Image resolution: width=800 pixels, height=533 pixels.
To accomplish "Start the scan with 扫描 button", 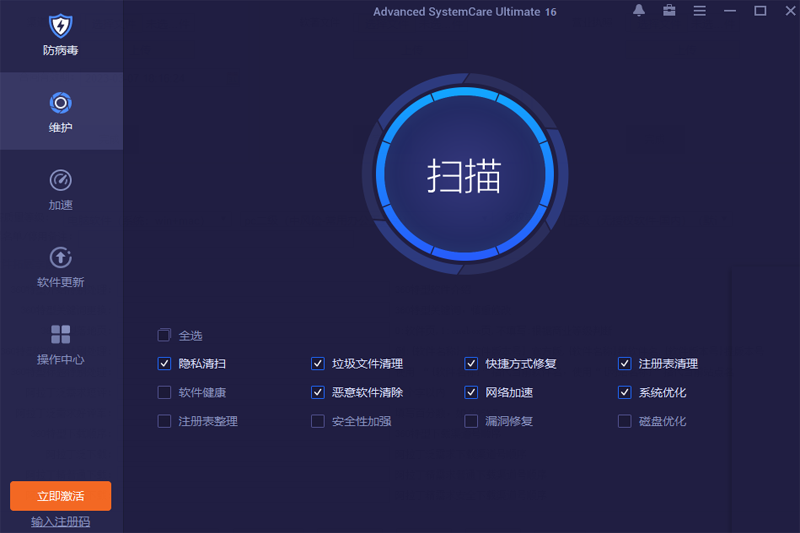I will point(465,174).
